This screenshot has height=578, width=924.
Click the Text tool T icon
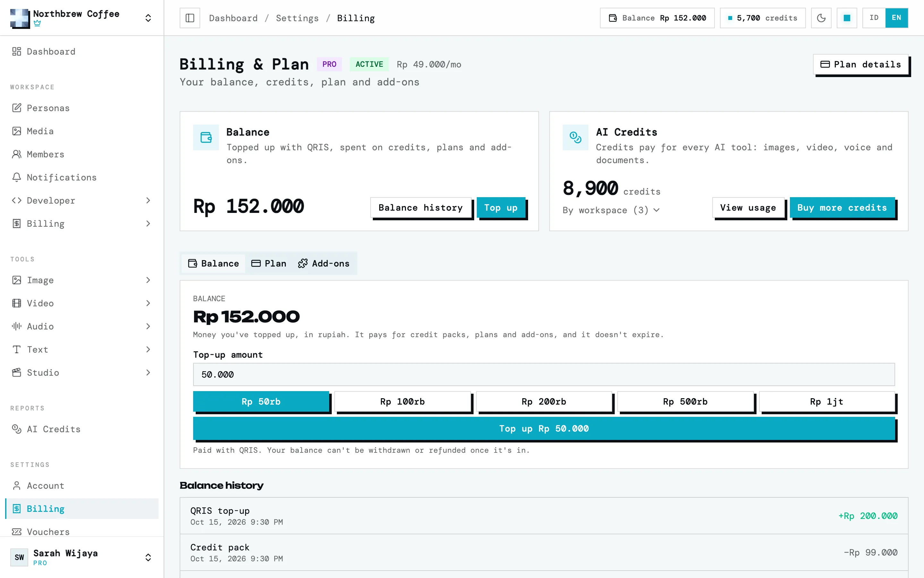click(16, 350)
